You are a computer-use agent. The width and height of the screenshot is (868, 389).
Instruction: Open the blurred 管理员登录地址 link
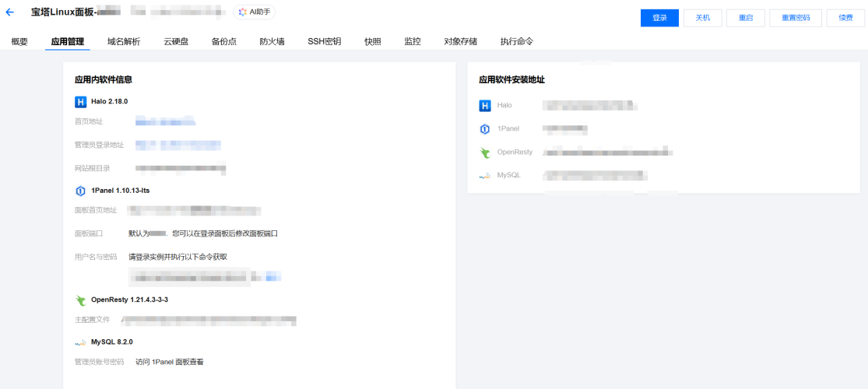pos(178,145)
